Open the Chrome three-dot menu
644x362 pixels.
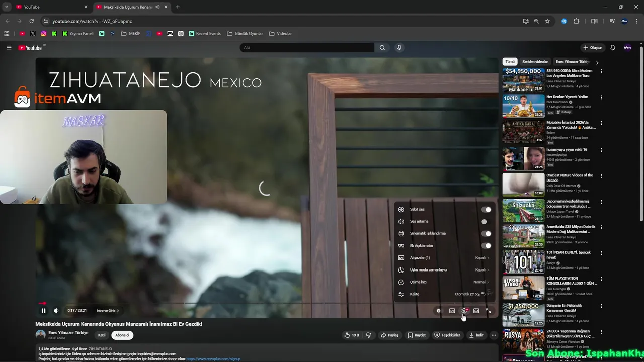[x=637, y=21]
